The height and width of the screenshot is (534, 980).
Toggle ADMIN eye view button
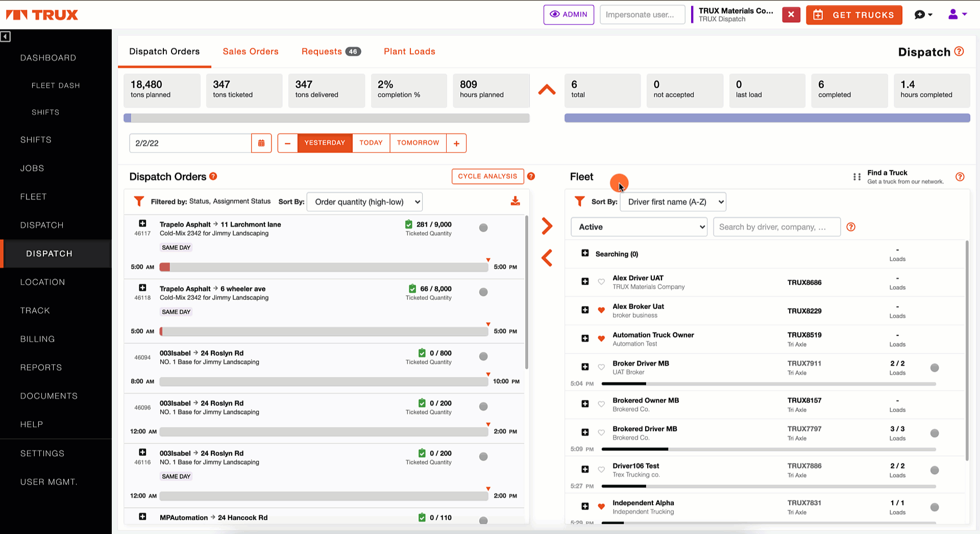tap(569, 15)
